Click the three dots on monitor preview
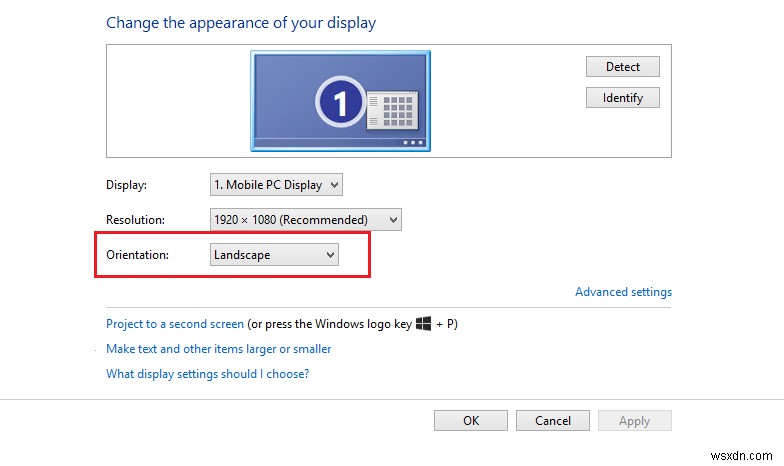 [412, 142]
